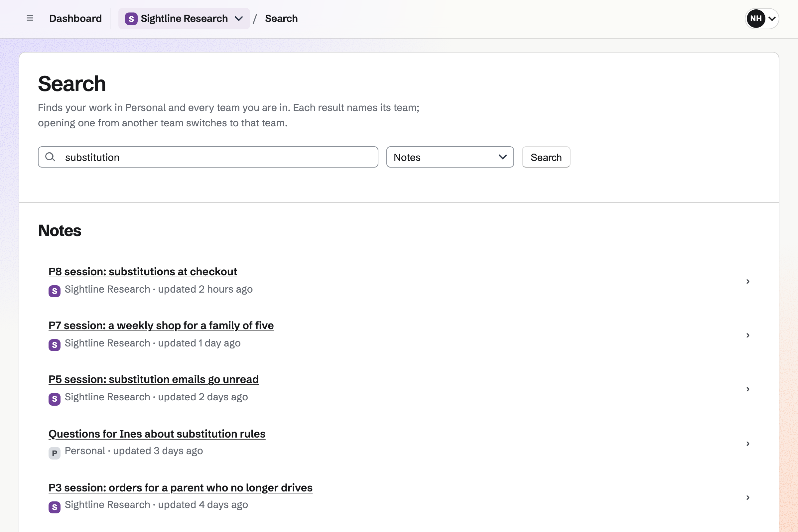This screenshot has height=532, width=798.
Task: Click the P Personal badge under Questions for Ines
Action: point(54,453)
